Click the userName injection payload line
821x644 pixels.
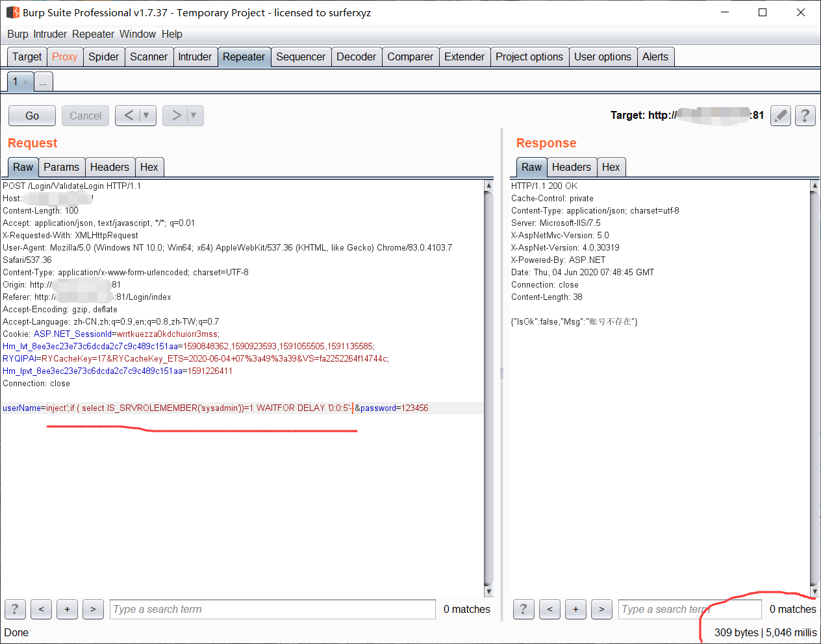coord(242,408)
